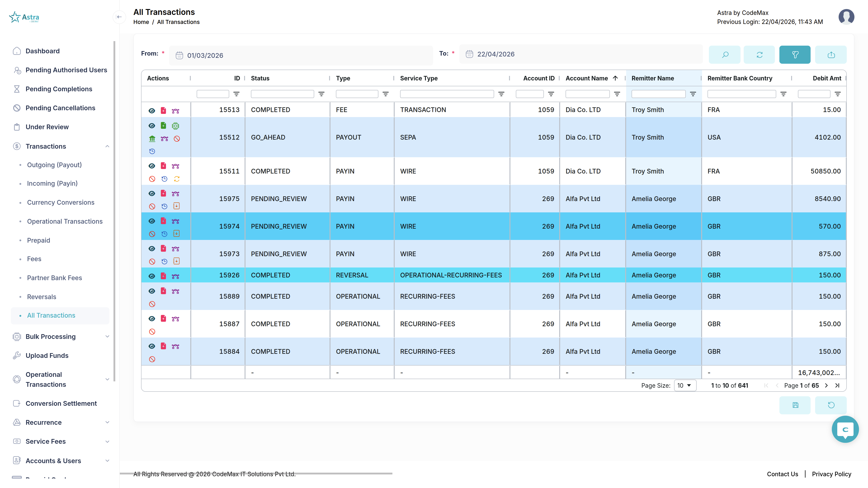View transaction 15884 with eye icon
The width and height of the screenshot is (868, 488).
[x=152, y=347]
